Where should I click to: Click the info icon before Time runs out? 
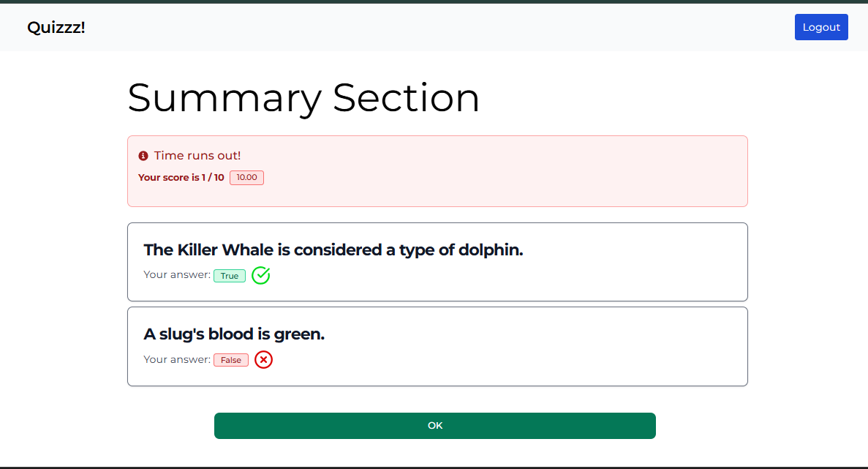143,156
